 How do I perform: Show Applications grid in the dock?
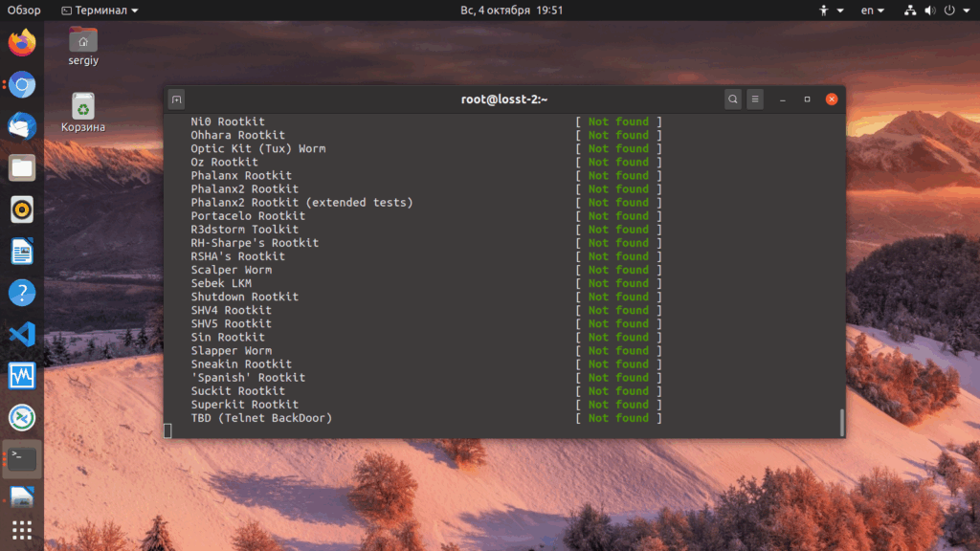pyautogui.click(x=22, y=530)
